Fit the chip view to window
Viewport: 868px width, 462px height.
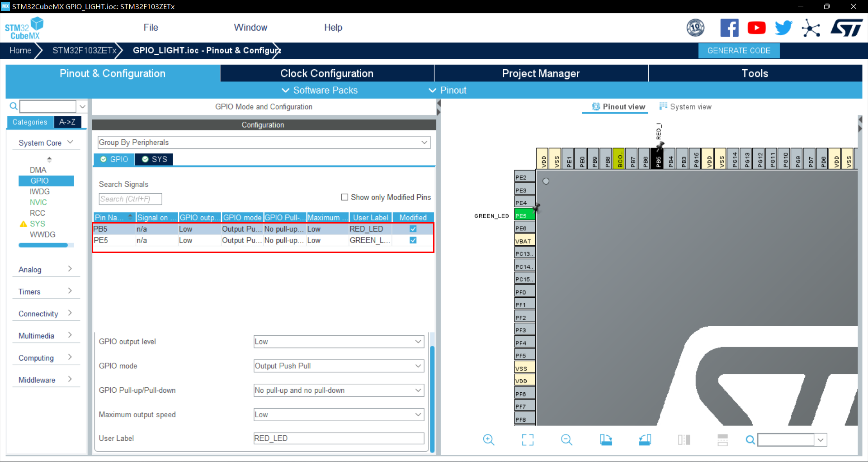point(528,440)
